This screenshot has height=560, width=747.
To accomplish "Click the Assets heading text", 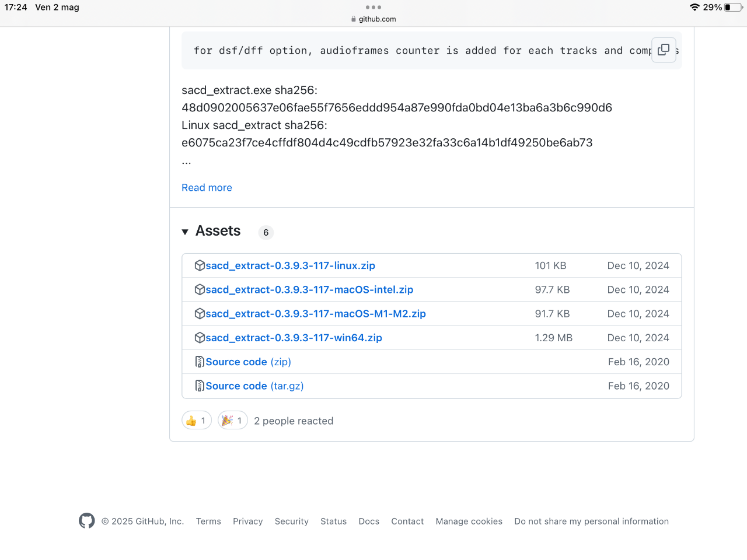I will pyautogui.click(x=218, y=231).
